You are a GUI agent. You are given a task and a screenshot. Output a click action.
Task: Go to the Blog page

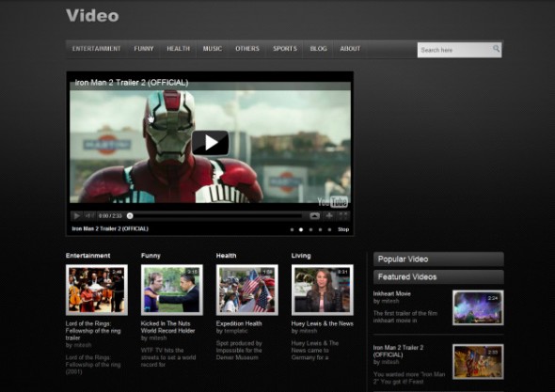click(319, 49)
